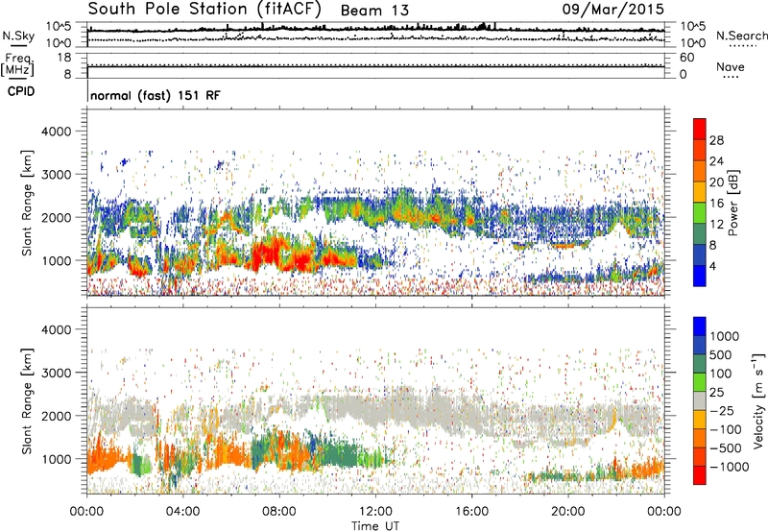
Task: Select the 24 label on power scale
Action: tap(716, 161)
